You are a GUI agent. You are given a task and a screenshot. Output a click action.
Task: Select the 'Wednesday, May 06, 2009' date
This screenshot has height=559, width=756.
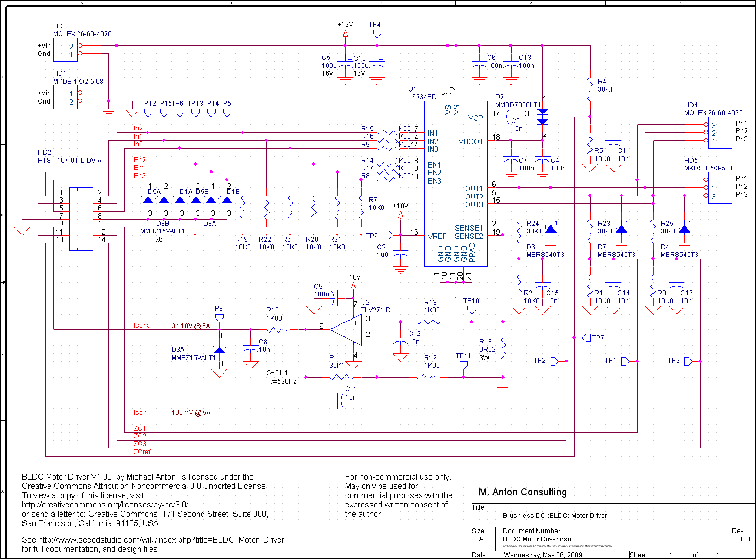543,555
